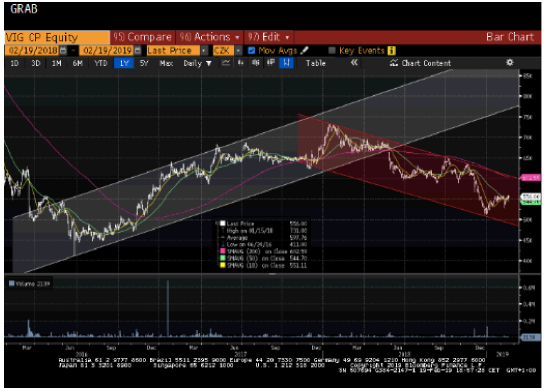Image resolution: width=546 pixels, height=392 pixels.
Task: Click the yellow SMAVG (10) legend swatch
Action: click(223, 265)
